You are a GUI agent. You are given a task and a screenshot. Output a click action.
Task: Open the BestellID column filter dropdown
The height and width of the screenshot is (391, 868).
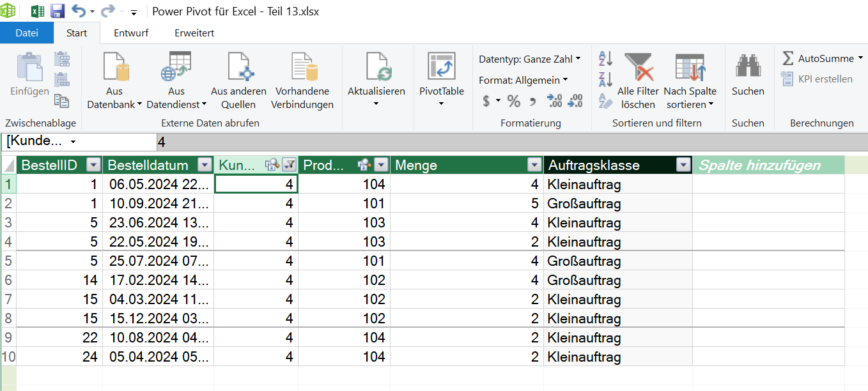[x=93, y=165]
